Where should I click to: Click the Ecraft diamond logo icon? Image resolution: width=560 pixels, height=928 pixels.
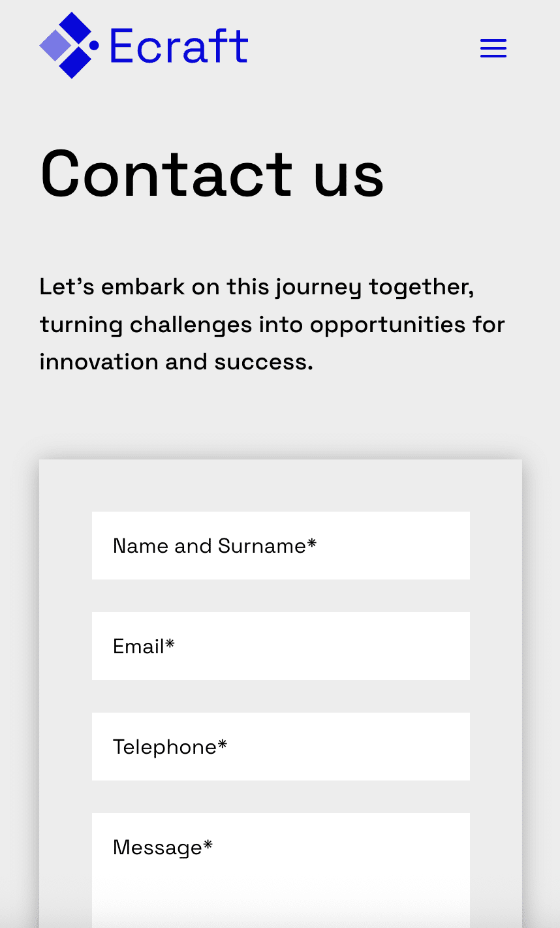pos(69,45)
